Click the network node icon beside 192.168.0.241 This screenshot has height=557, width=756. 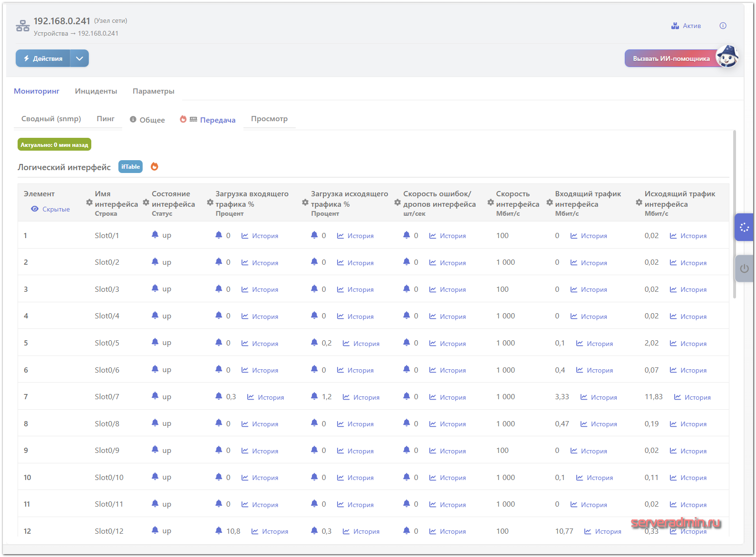22,26
